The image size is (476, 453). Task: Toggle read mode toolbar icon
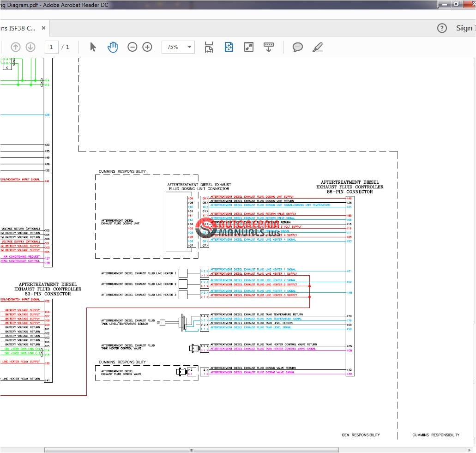point(269,47)
